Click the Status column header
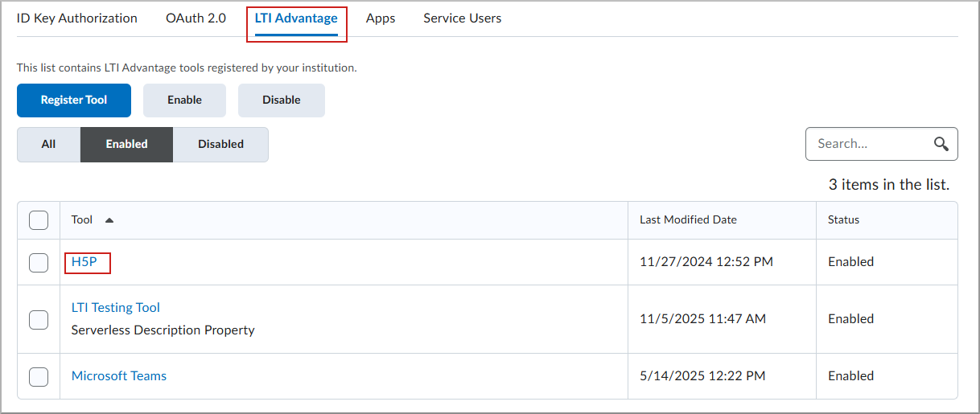The image size is (980, 414). click(x=843, y=219)
